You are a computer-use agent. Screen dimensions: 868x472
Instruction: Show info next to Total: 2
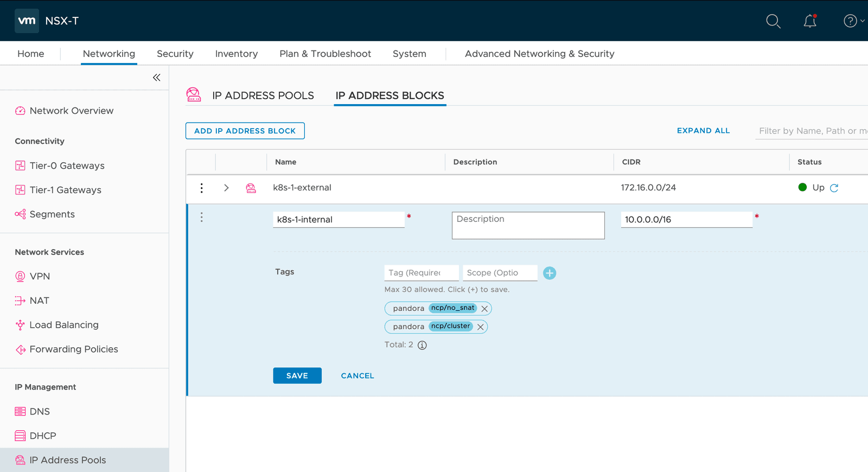pos(422,345)
